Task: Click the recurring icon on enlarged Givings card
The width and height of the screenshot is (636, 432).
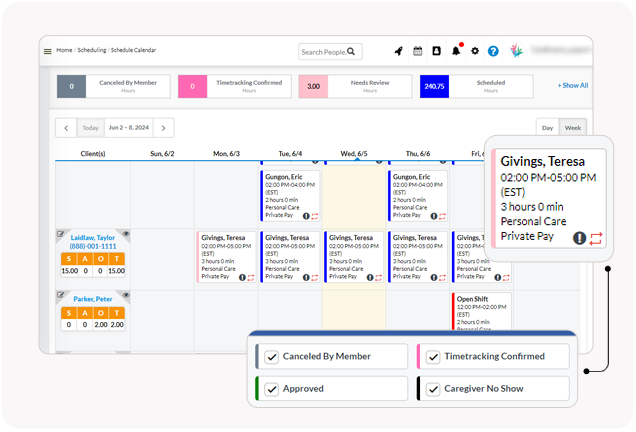Action: point(597,238)
